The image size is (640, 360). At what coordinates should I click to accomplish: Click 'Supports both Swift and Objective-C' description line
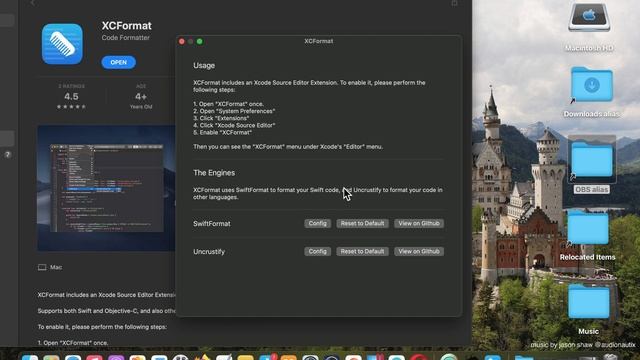[x=107, y=311]
